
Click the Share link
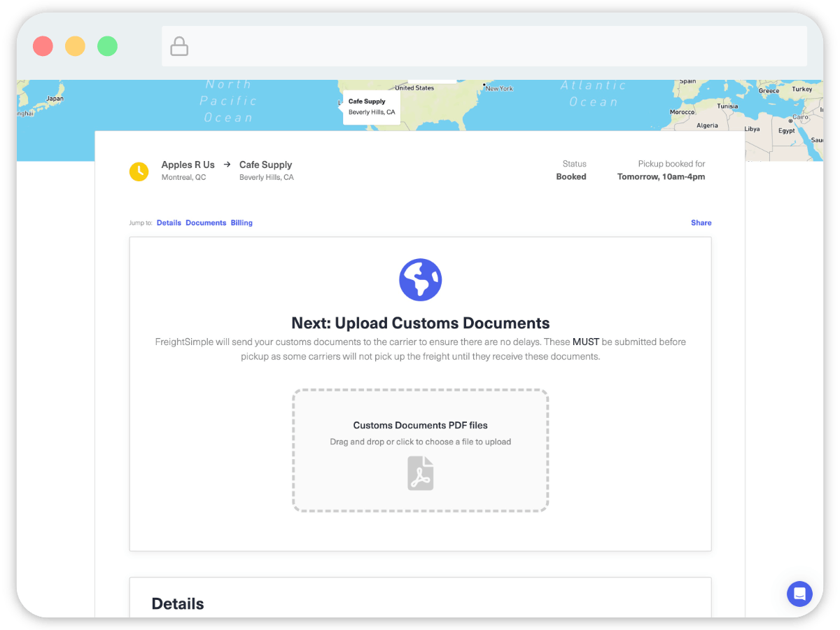click(701, 223)
